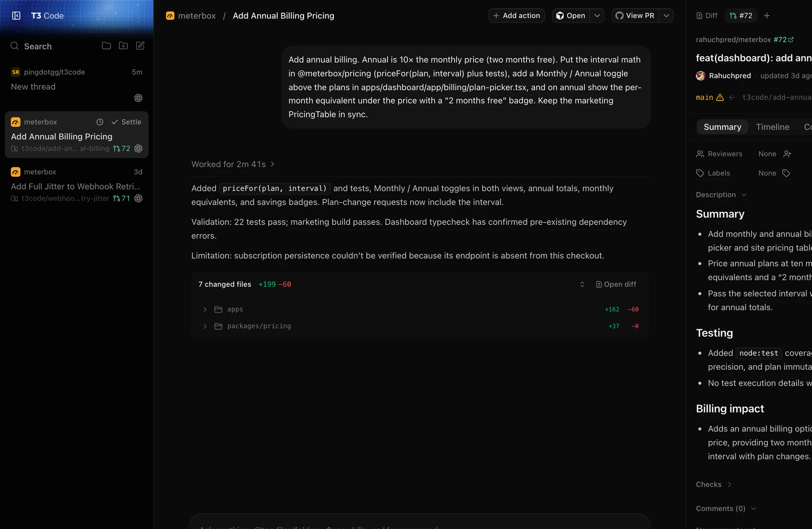Click meterbox in the breadcrumb

coord(197,16)
